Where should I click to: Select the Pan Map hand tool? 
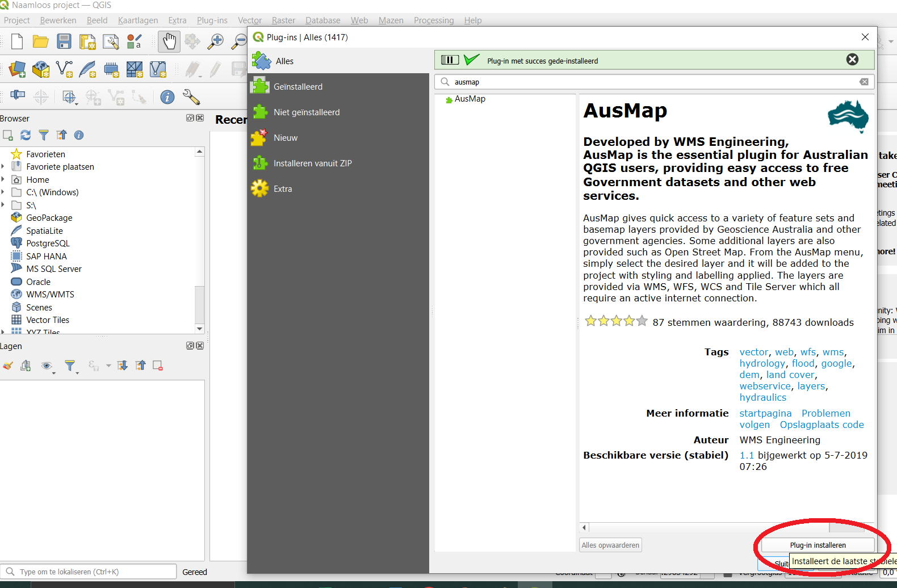click(x=169, y=41)
